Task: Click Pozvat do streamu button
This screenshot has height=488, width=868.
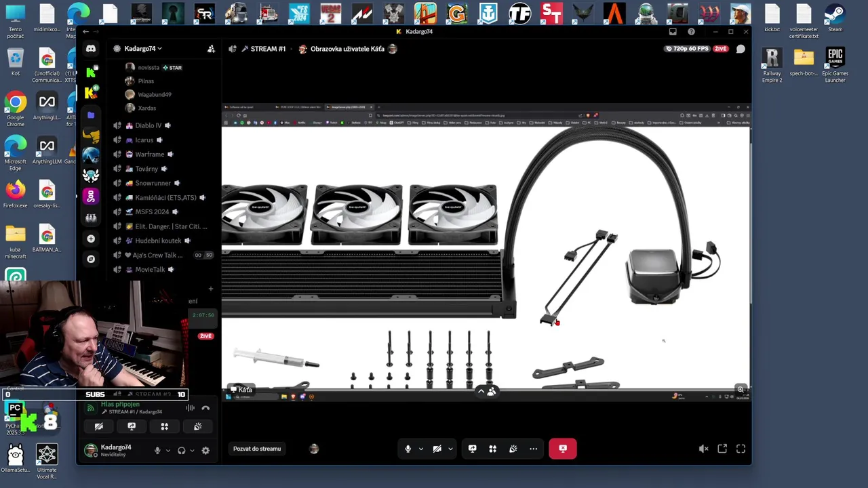Action: tap(257, 449)
